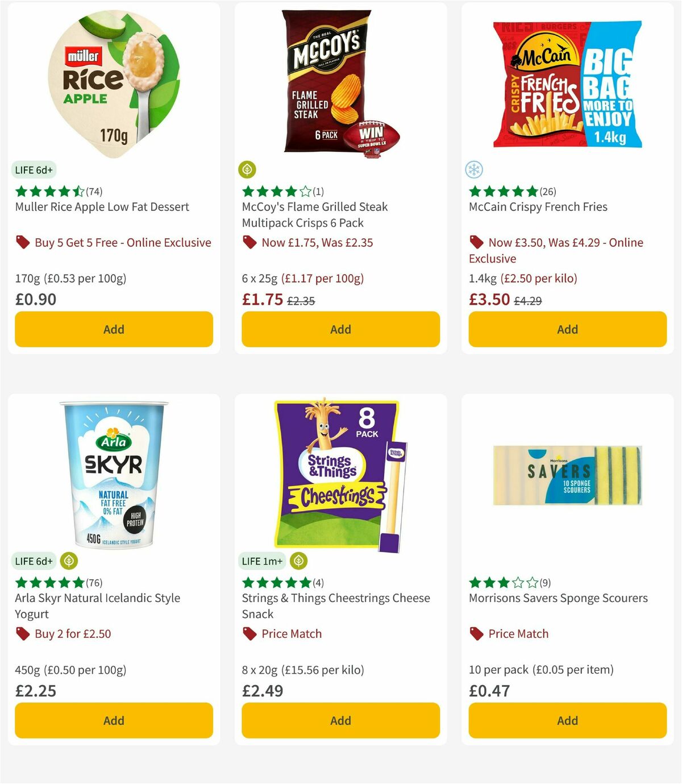Viewport: 682px width, 784px height.
Task: Click the offer tag icon beside 'Buy 2 for £2.50'
Action: pos(22,633)
